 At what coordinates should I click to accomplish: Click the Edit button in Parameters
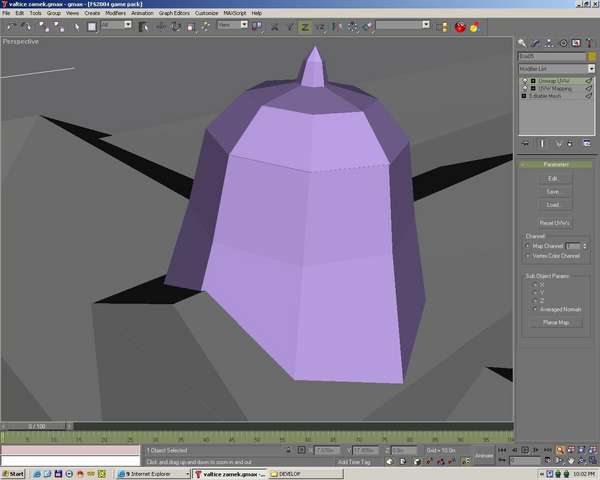click(553, 179)
